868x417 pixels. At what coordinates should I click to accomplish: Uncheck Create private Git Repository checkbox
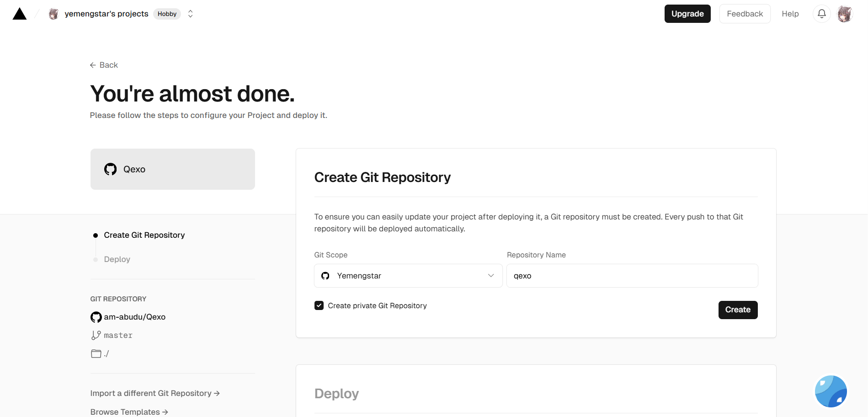point(319,305)
